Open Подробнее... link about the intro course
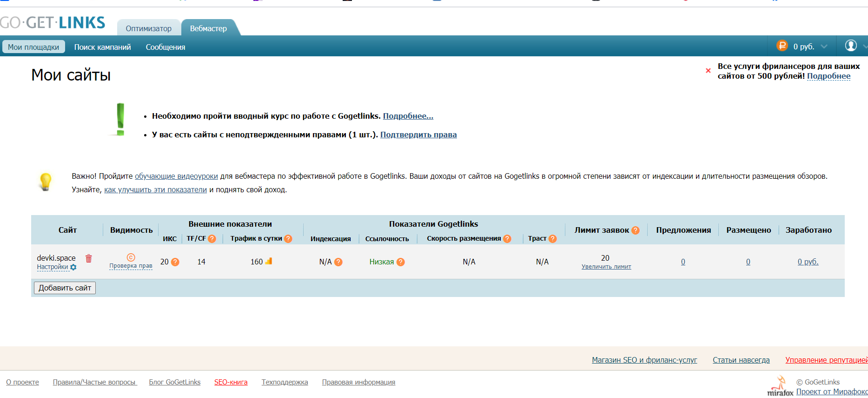Image resolution: width=868 pixels, height=398 pixels. tap(408, 116)
